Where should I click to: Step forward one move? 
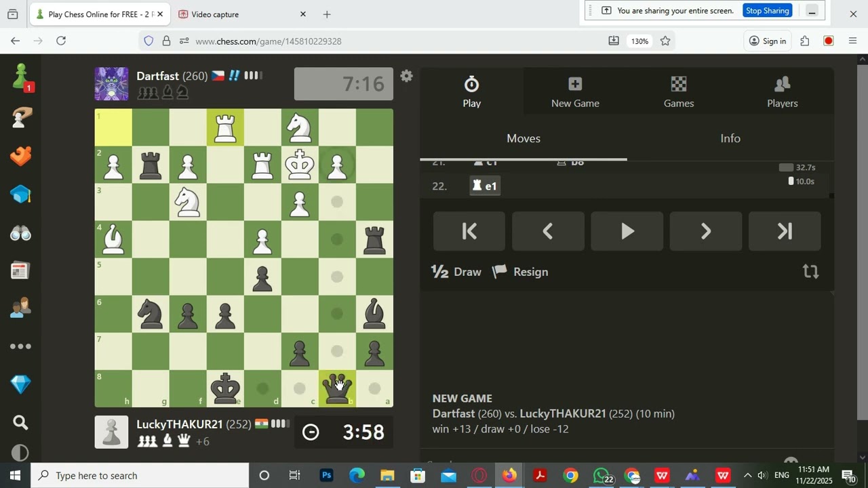click(x=706, y=231)
